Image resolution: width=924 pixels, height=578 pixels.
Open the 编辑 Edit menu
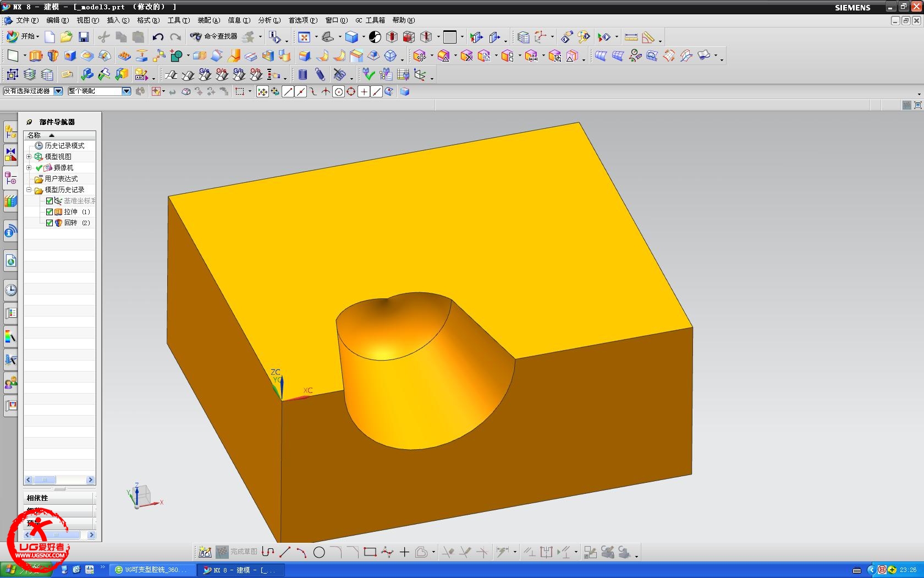coord(57,20)
